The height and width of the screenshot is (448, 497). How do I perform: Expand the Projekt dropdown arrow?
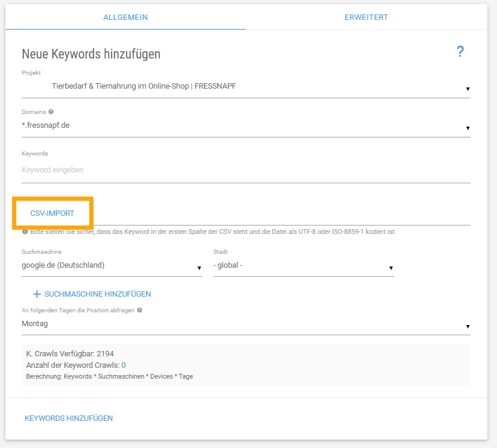[x=467, y=89]
